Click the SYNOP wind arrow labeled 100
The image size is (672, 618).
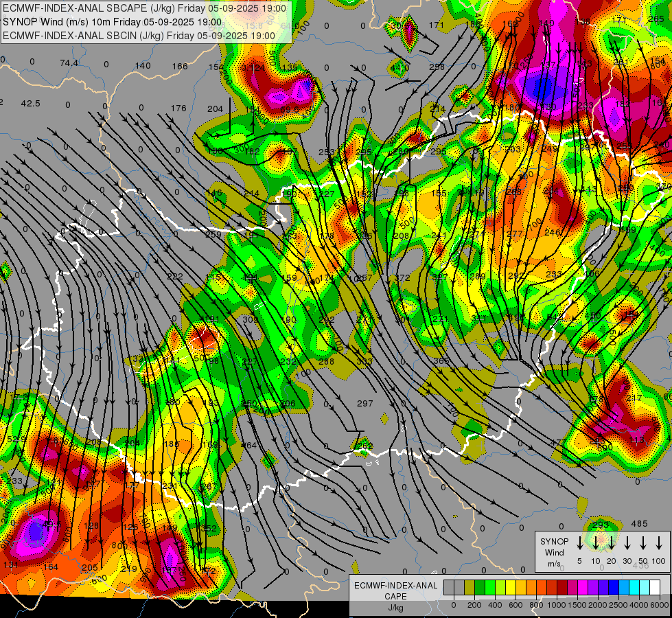pyautogui.click(x=659, y=543)
